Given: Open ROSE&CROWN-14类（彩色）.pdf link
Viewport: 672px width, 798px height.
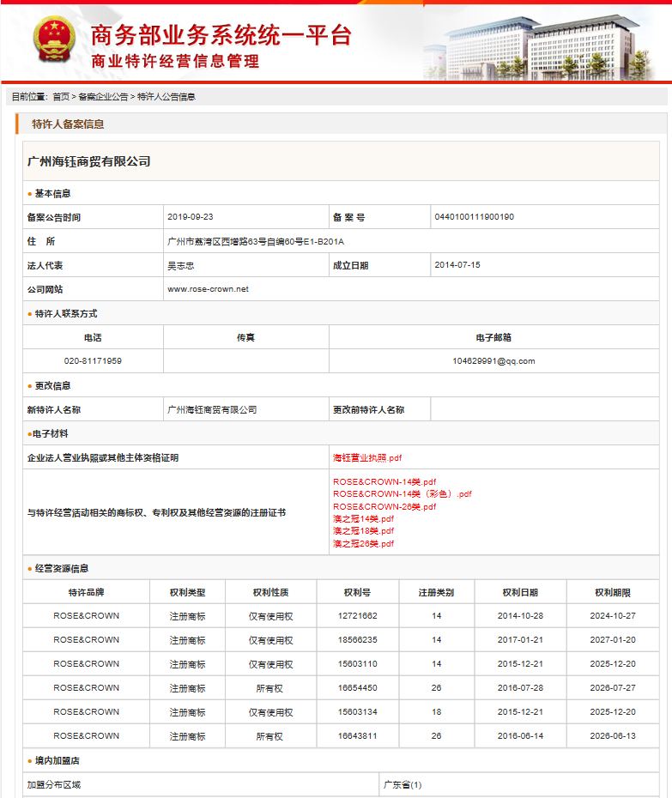Looking at the screenshot, I should click(403, 494).
